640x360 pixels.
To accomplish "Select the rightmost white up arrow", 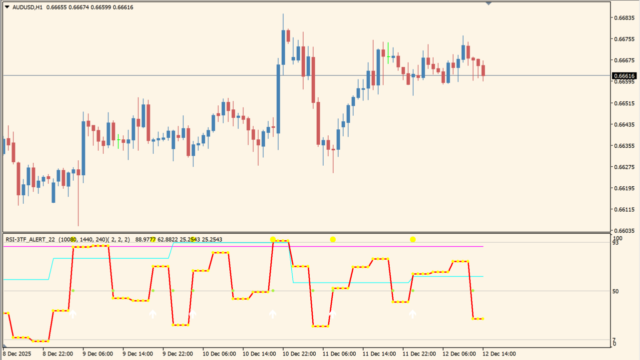I will 413,313.
